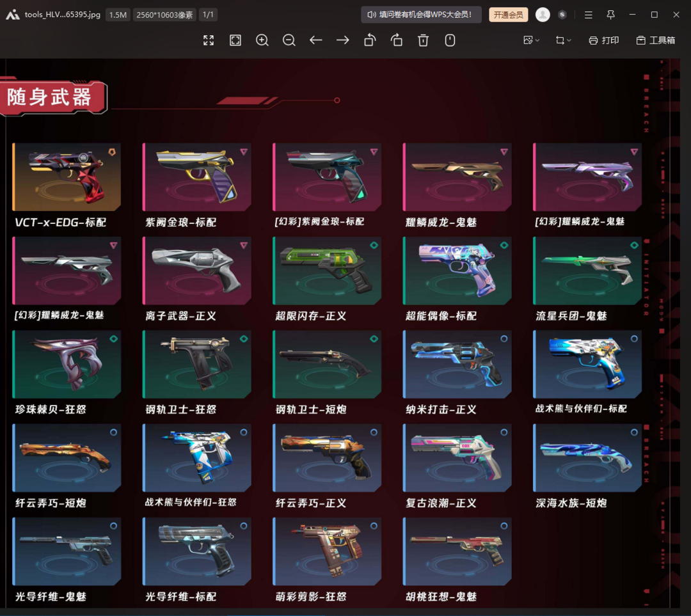Rotate the image counterclockwise
Viewport: 691px width, 616px height.
tap(370, 40)
